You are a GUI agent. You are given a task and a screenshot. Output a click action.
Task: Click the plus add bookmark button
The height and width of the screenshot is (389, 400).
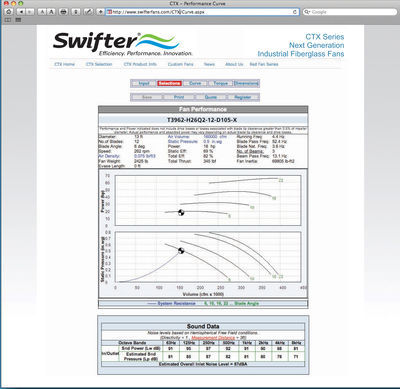100,12
